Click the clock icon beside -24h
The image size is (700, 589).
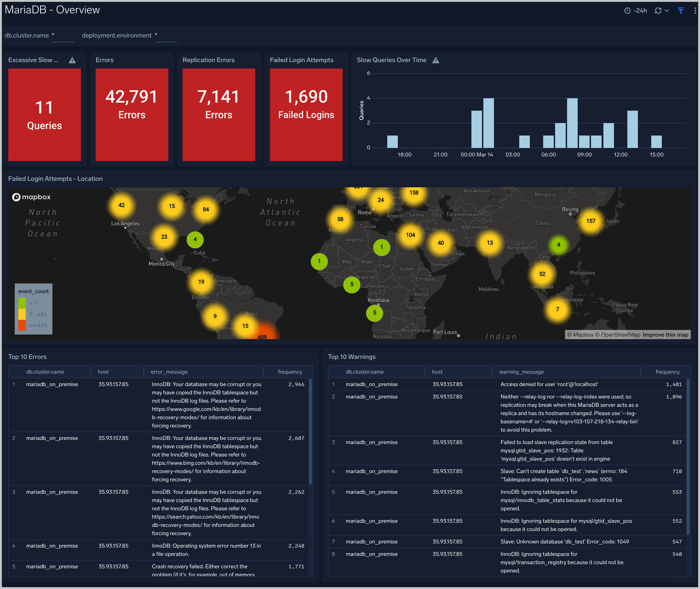[x=627, y=11]
